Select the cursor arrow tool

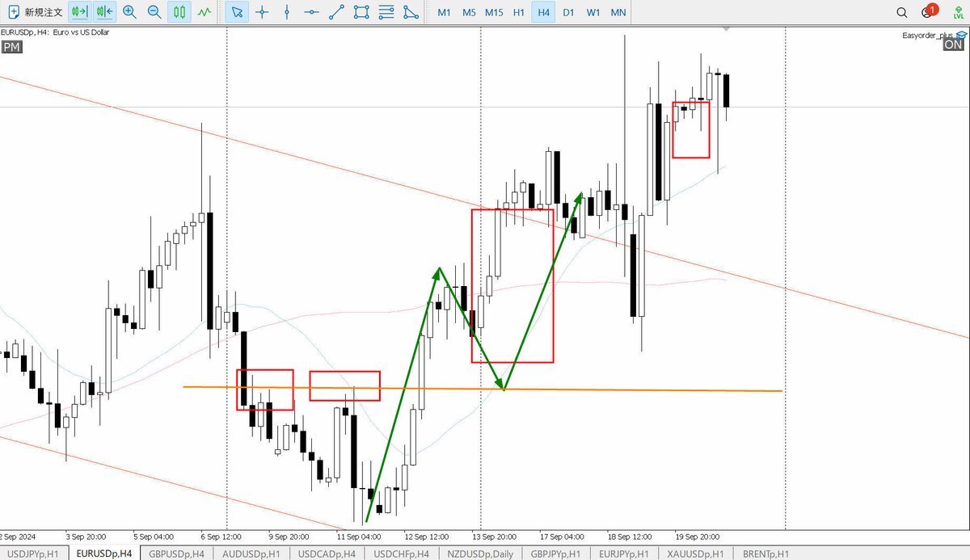[236, 12]
